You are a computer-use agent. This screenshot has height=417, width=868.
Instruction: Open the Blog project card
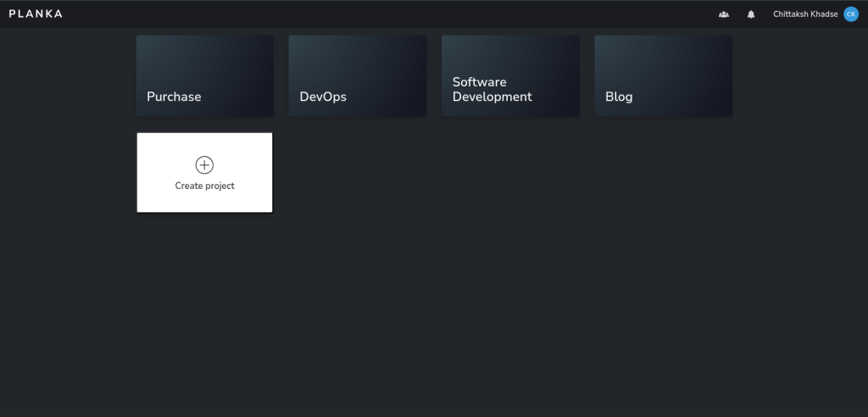663,76
